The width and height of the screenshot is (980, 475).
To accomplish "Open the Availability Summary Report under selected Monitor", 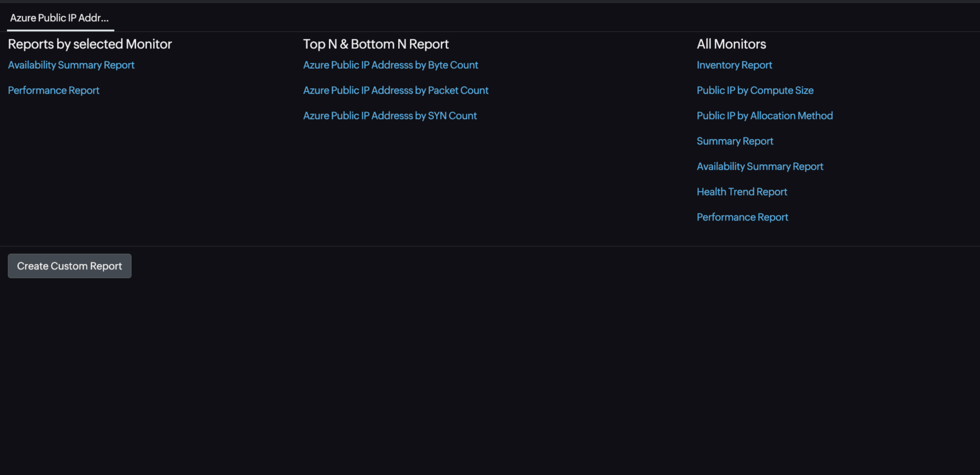I will coord(71,65).
